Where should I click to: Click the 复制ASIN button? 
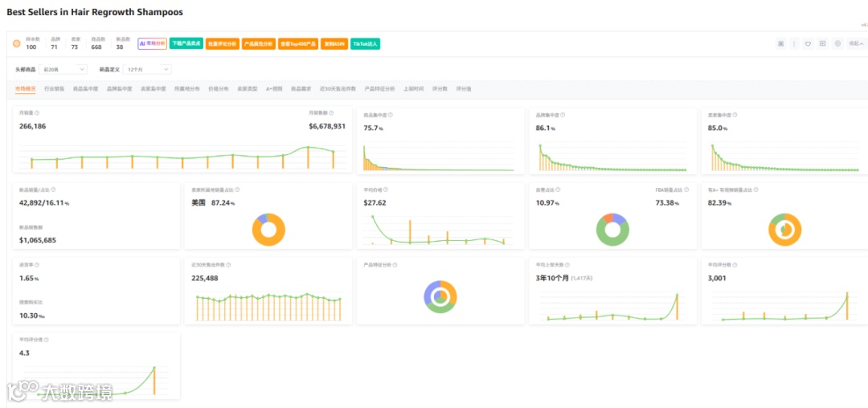(x=334, y=43)
